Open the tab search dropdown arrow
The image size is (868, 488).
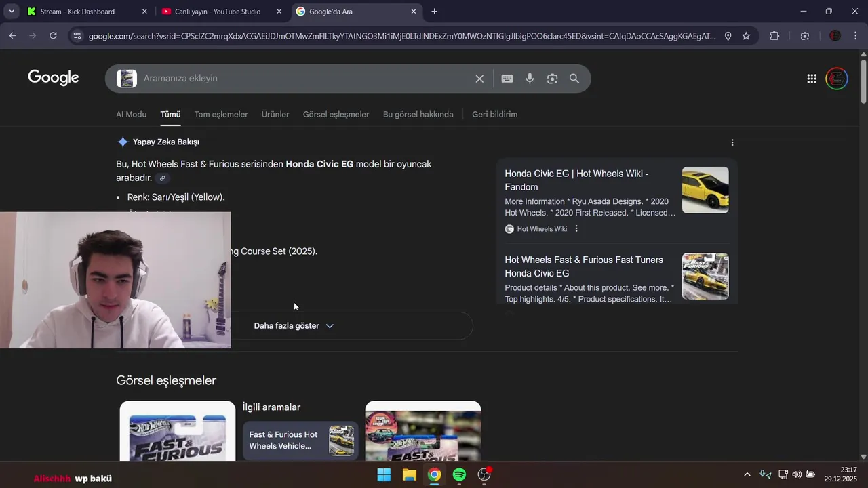11,12
